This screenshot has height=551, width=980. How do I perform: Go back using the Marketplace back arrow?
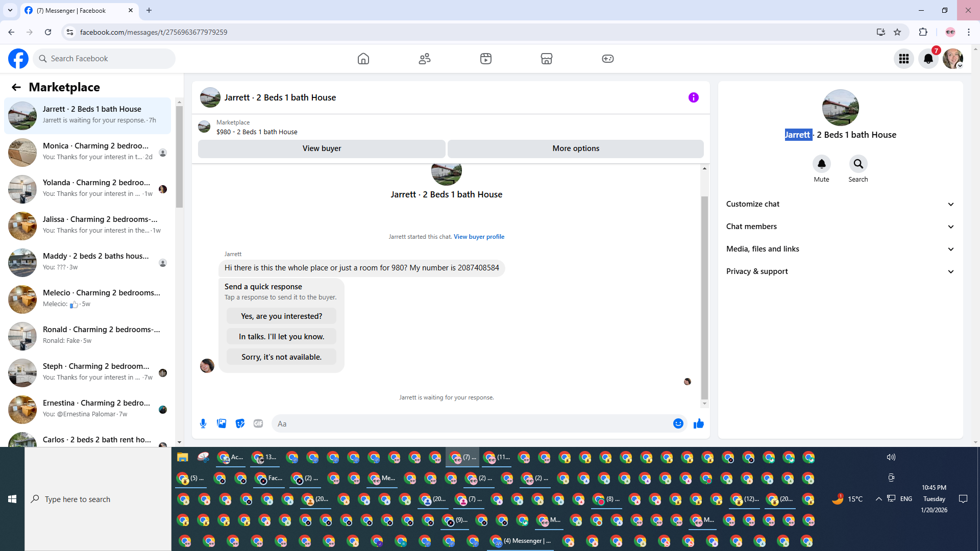16,87
